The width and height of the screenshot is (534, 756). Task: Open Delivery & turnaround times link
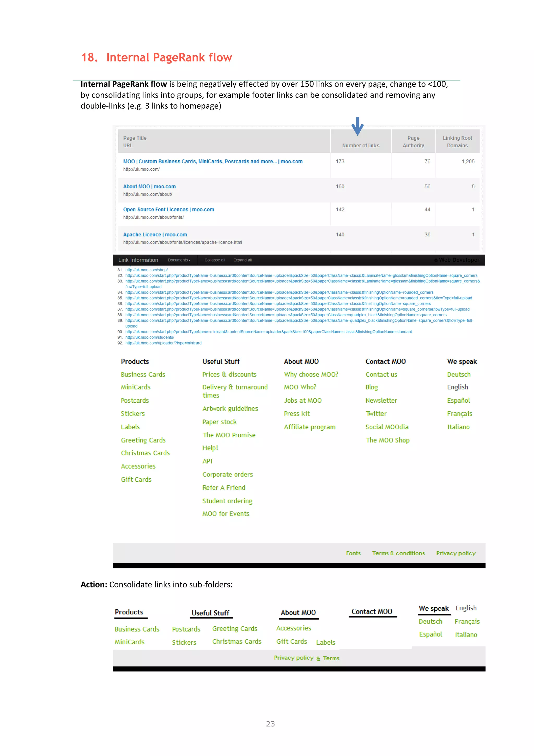pos(235,391)
